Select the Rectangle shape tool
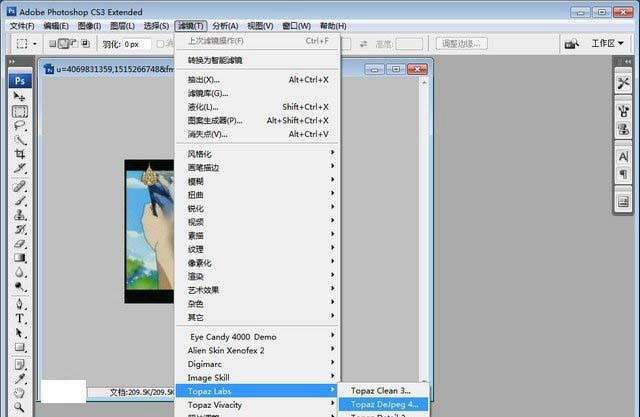Screen dimensions: 640x417 (x=19, y=347)
